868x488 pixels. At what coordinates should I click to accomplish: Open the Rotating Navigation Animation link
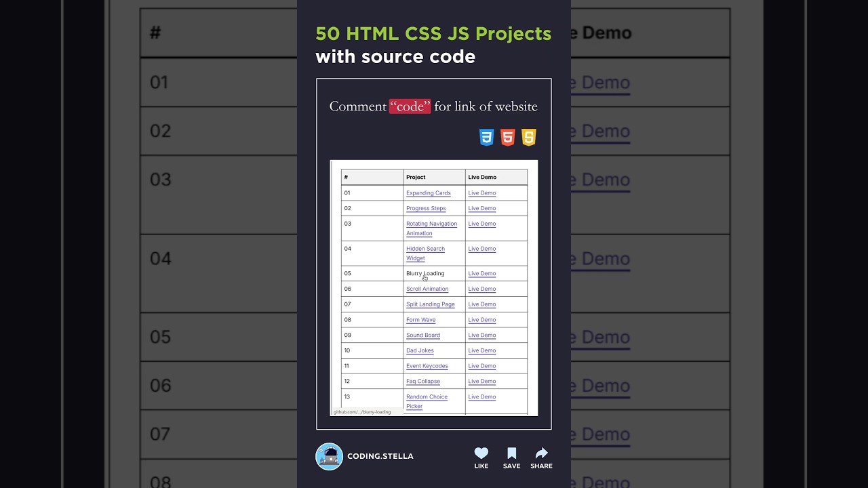pyautogui.click(x=431, y=228)
